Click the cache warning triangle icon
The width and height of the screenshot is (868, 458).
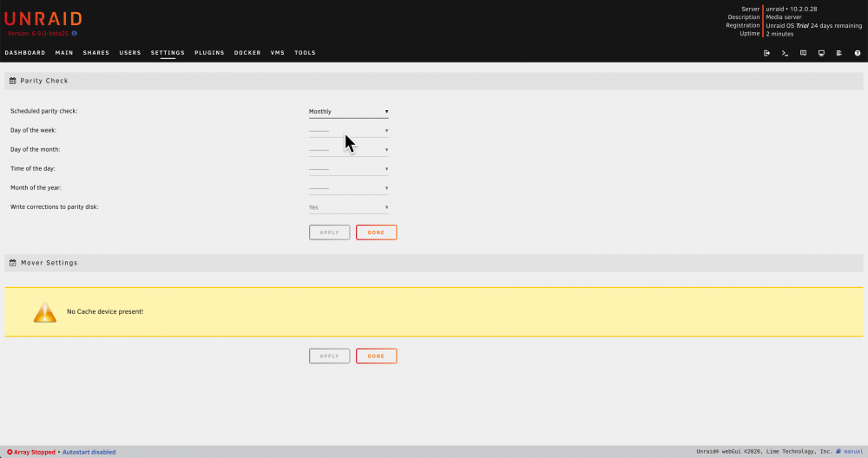[45, 312]
